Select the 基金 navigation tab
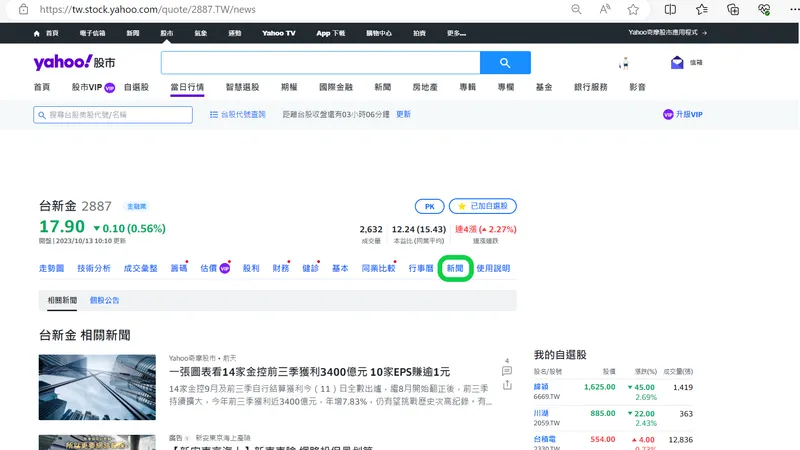This screenshot has width=800, height=450. pyautogui.click(x=544, y=87)
